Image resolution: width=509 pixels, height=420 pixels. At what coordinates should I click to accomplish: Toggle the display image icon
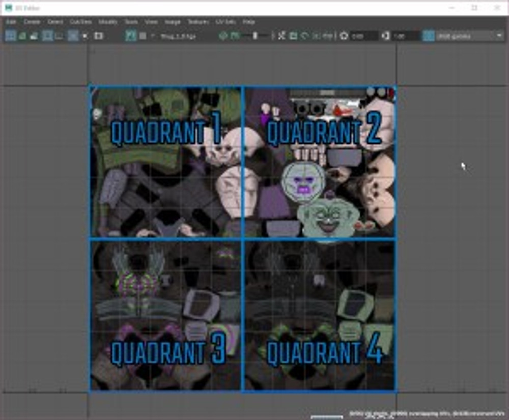pos(131,36)
